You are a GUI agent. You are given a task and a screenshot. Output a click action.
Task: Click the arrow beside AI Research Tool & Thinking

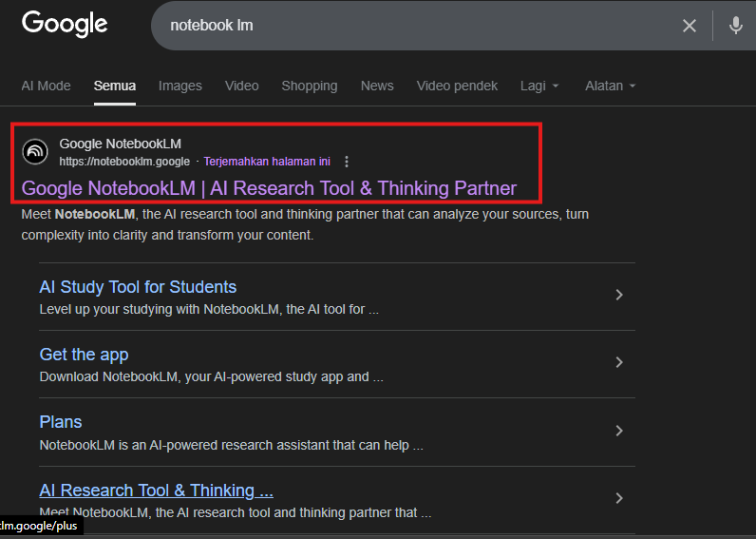618,498
